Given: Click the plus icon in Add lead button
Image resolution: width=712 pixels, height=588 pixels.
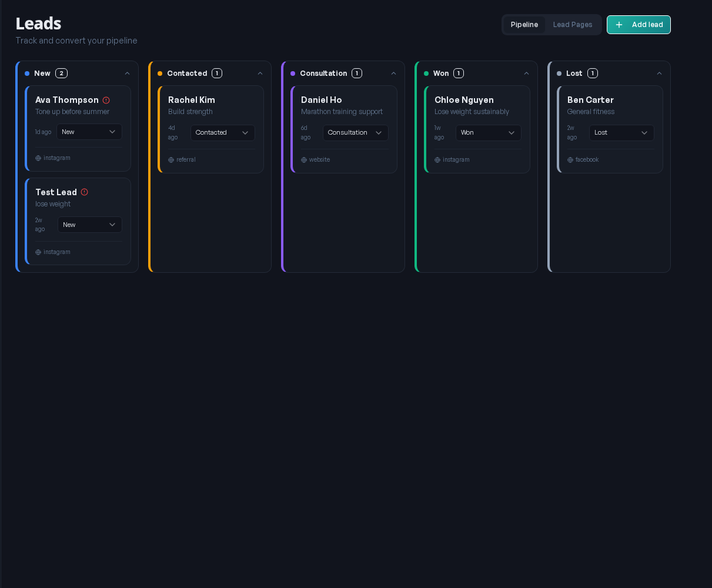Looking at the screenshot, I should [619, 25].
